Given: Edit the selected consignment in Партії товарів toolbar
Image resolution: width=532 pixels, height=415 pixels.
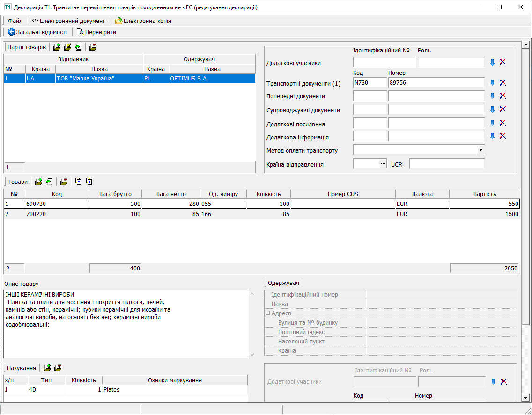Looking at the screenshot, I should pos(67,47).
